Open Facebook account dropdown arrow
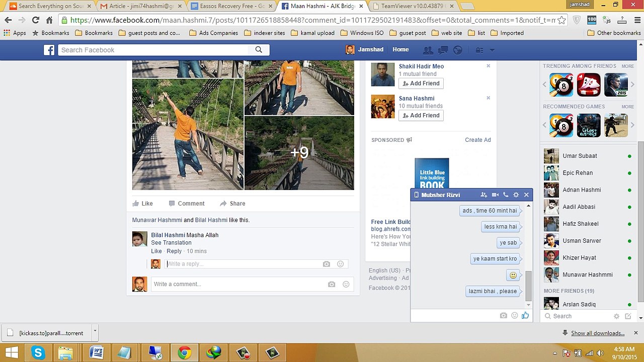This screenshot has height=362, width=644. click(492, 50)
